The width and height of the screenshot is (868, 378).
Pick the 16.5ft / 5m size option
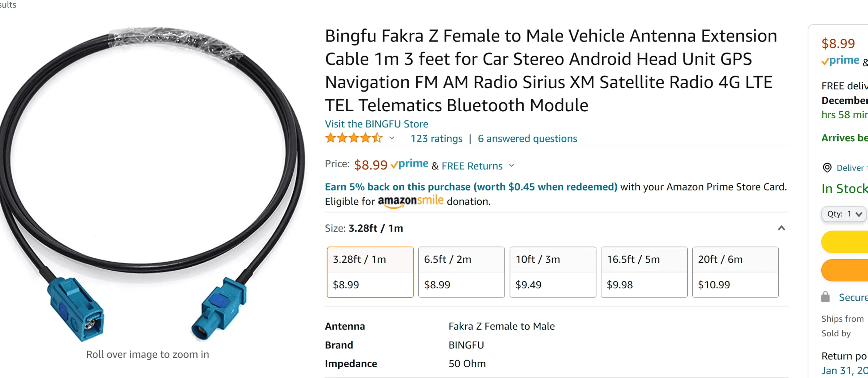(644, 272)
